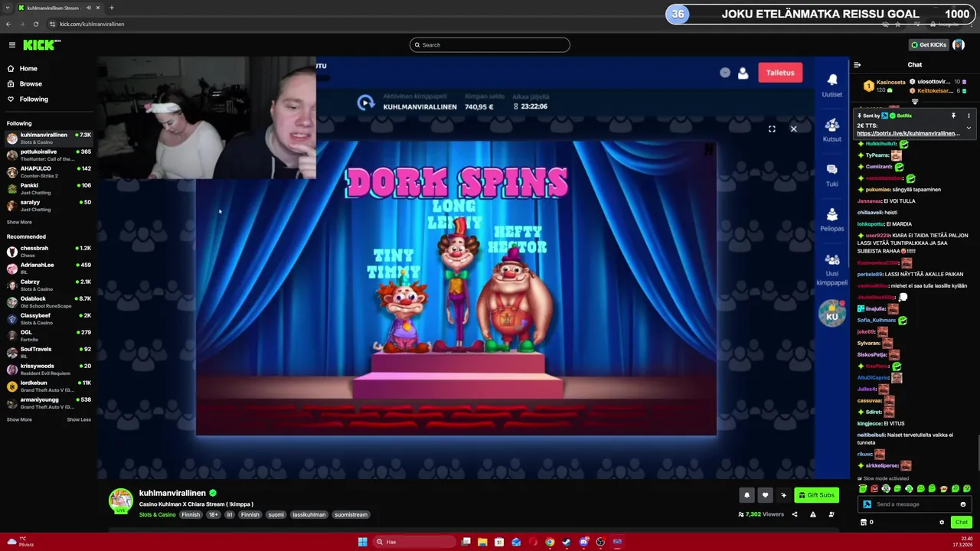Viewport: 980px width, 551px height.
Task: Open pinned message options (three dots)
Action: click(x=969, y=116)
